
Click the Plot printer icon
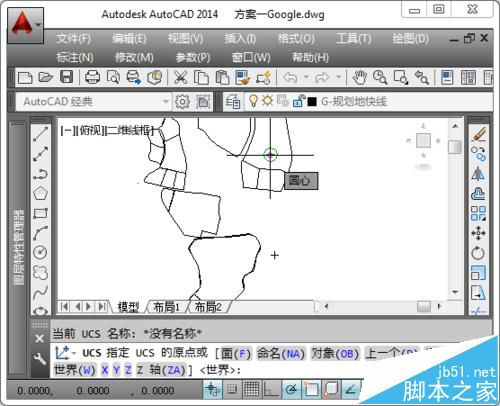pyautogui.click(x=92, y=77)
